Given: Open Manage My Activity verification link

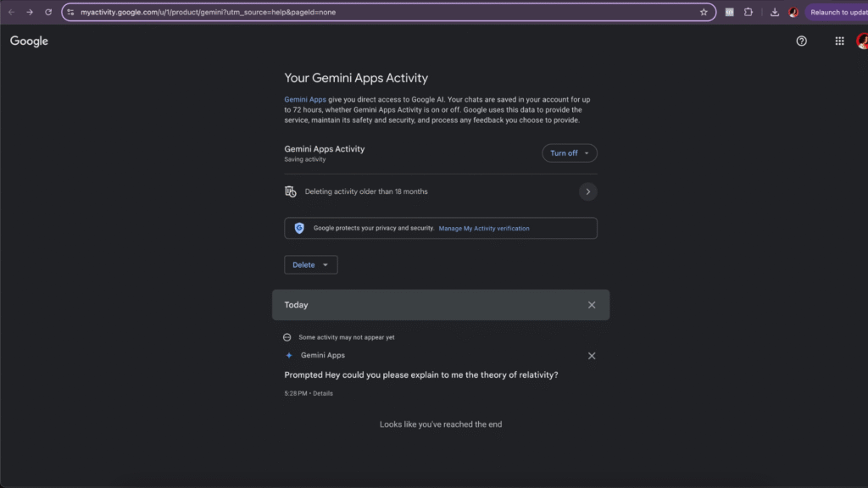Looking at the screenshot, I should coord(484,229).
